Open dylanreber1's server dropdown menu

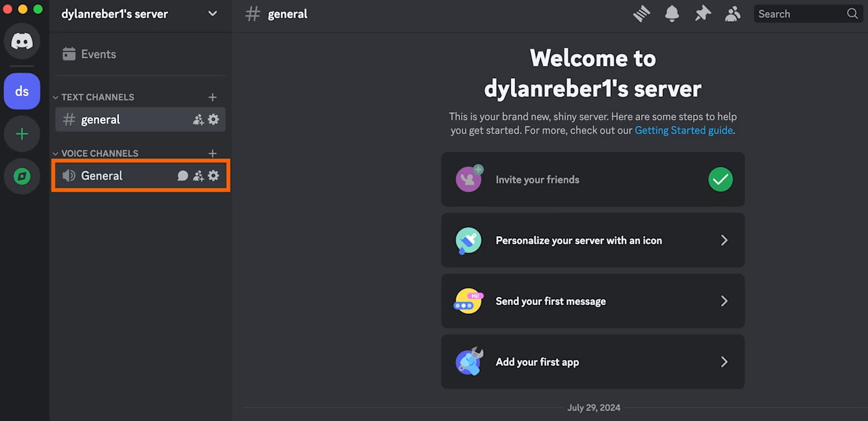[x=213, y=14]
